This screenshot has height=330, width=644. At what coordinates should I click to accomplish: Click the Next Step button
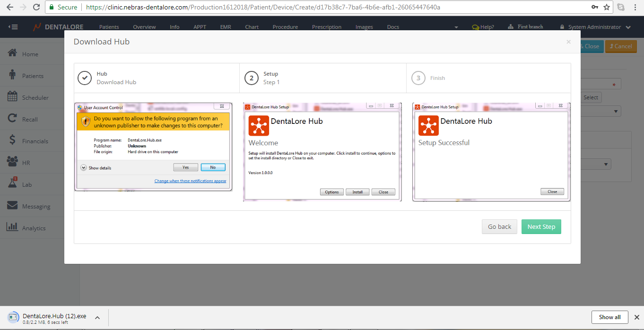541,226
